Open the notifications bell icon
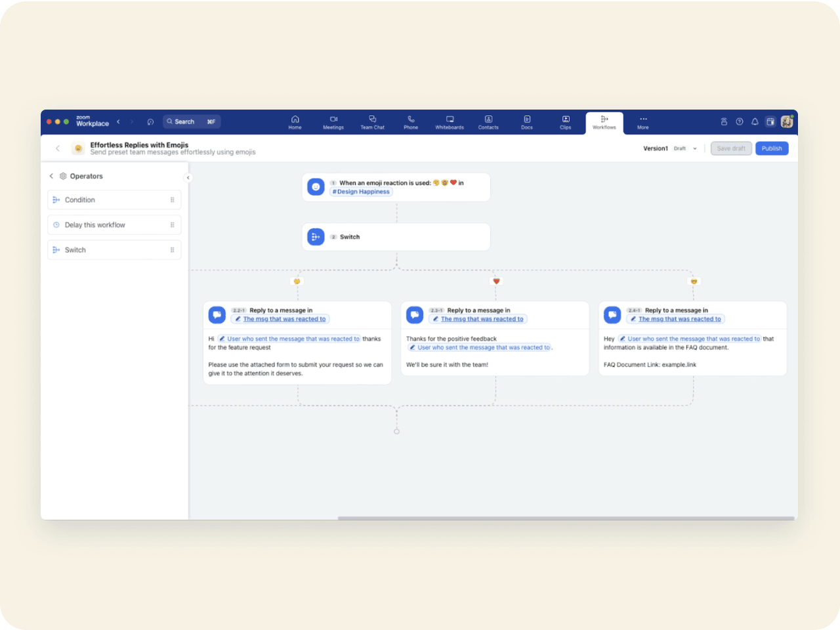840x630 pixels. coord(755,121)
